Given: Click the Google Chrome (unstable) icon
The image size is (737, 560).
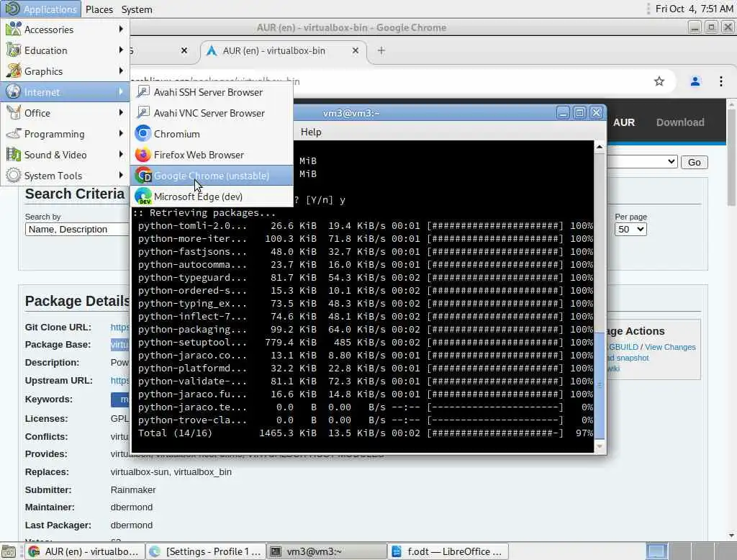Looking at the screenshot, I should click(x=143, y=176).
